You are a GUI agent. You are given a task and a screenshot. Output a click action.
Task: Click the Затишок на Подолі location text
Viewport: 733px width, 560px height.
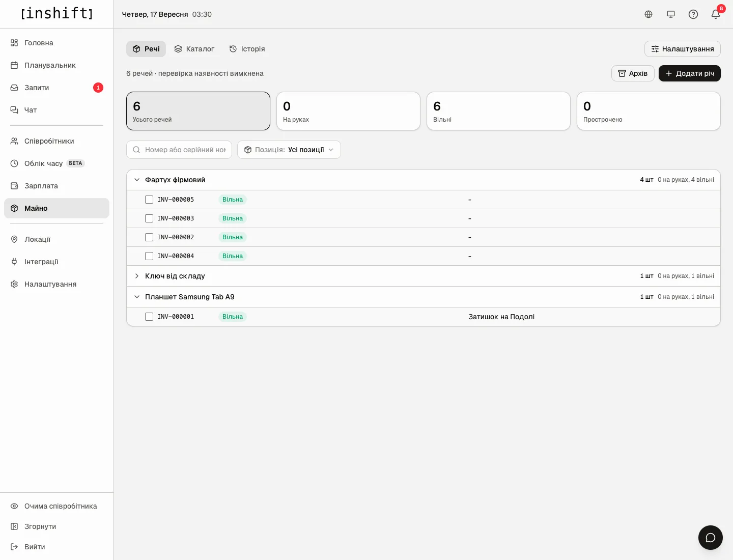(501, 317)
